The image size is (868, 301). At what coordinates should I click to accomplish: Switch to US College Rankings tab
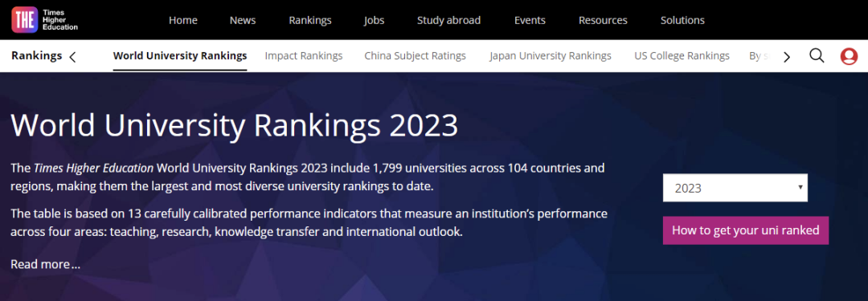pos(682,56)
